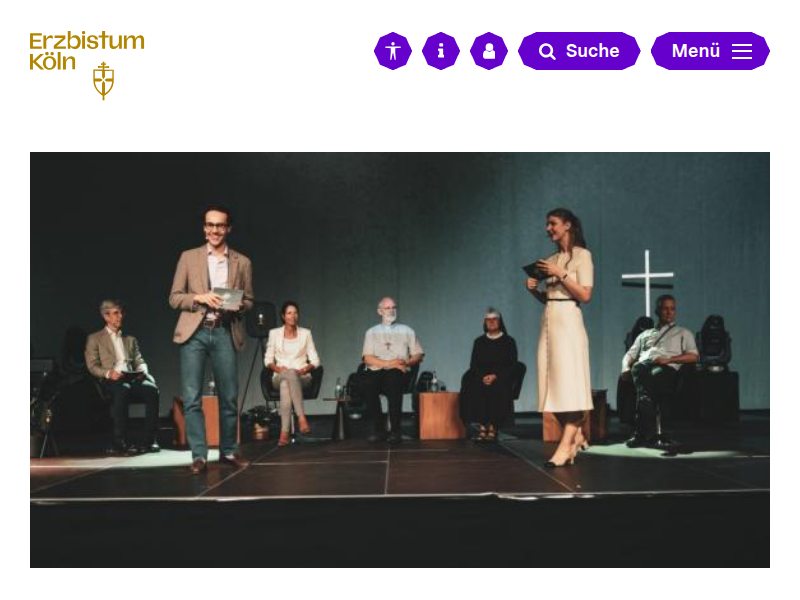This screenshot has width=800, height=600.
Task: Click the crest emblem under the logo
Action: [104, 81]
